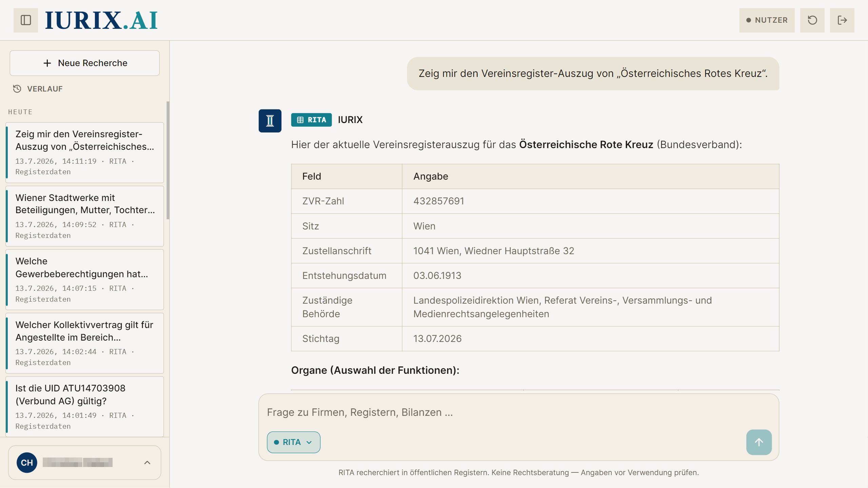The width and height of the screenshot is (868, 488).
Task: Open history entry Ist die UID ATU14703908
Action: tap(85, 407)
